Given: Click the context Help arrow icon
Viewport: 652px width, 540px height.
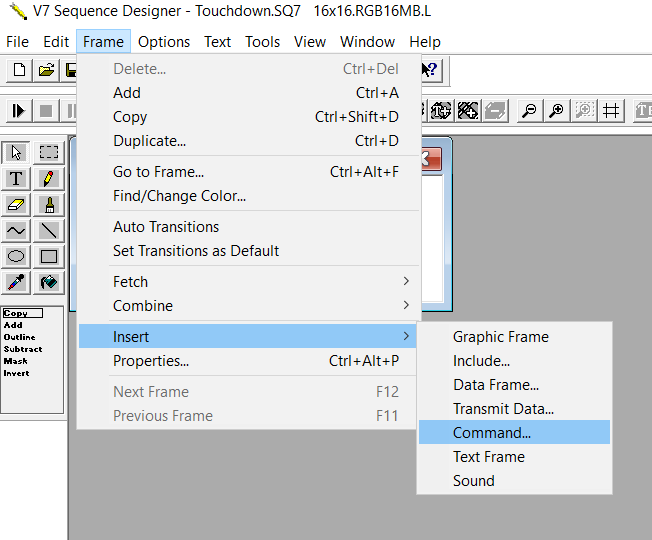Looking at the screenshot, I should (431, 70).
